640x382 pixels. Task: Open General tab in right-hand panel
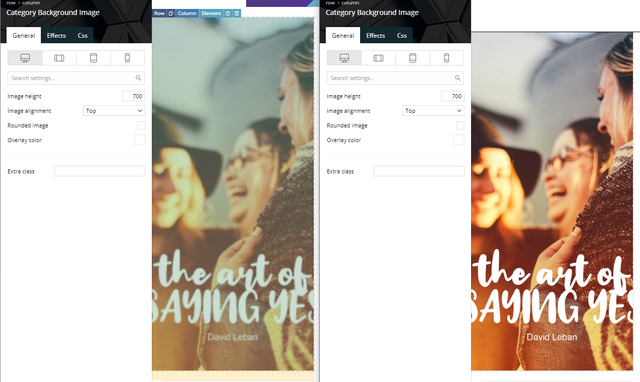pyautogui.click(x=343, y=36)
